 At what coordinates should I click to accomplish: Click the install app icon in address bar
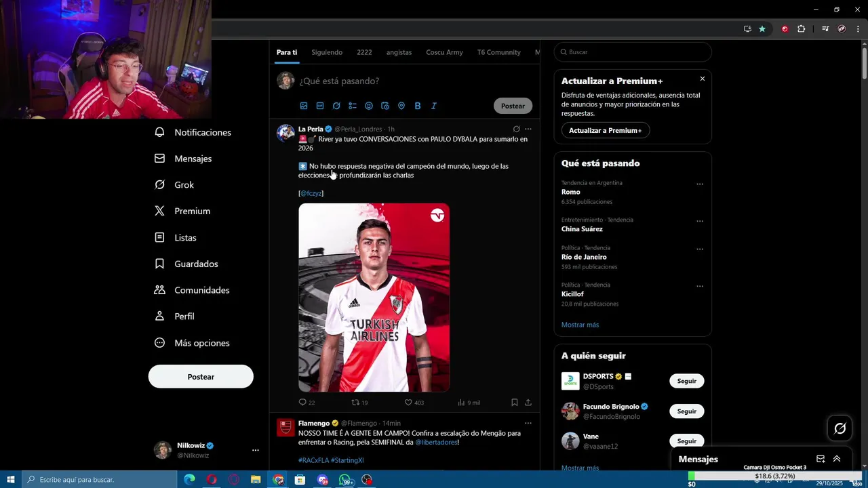tap(747, 28)
